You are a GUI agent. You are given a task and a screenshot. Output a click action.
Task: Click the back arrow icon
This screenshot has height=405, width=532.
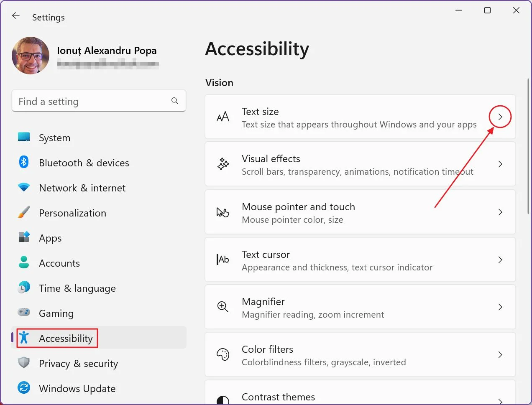point(16,16)
